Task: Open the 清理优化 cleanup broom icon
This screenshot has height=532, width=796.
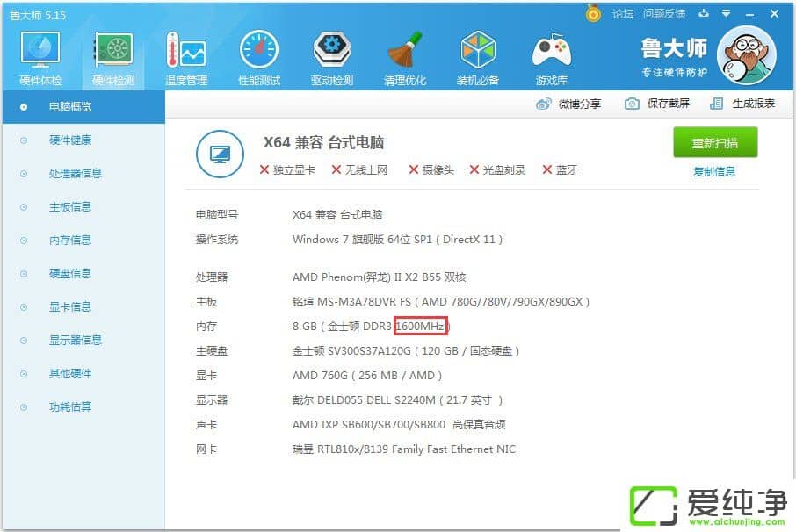Action: pyautogui.click(x=405, y=56)
